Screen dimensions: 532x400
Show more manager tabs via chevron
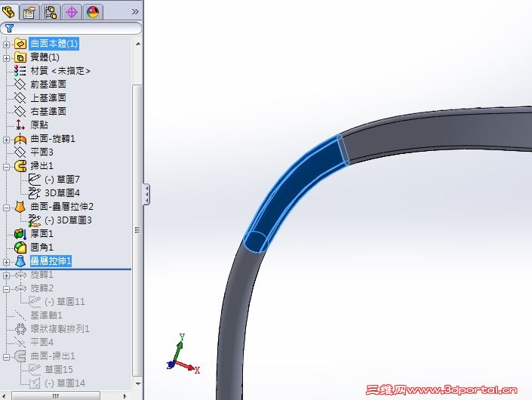coord(135,12)
